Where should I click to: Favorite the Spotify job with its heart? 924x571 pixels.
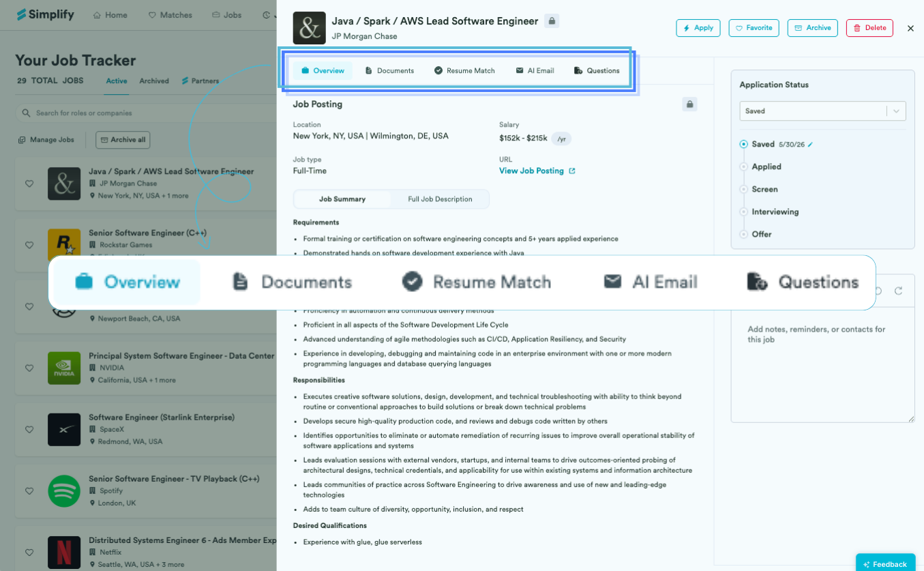click(29, 491)
